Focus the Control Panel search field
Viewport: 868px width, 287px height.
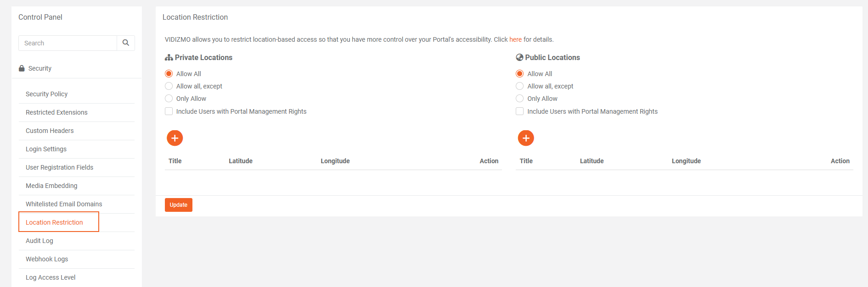click(x=68, y=43)
